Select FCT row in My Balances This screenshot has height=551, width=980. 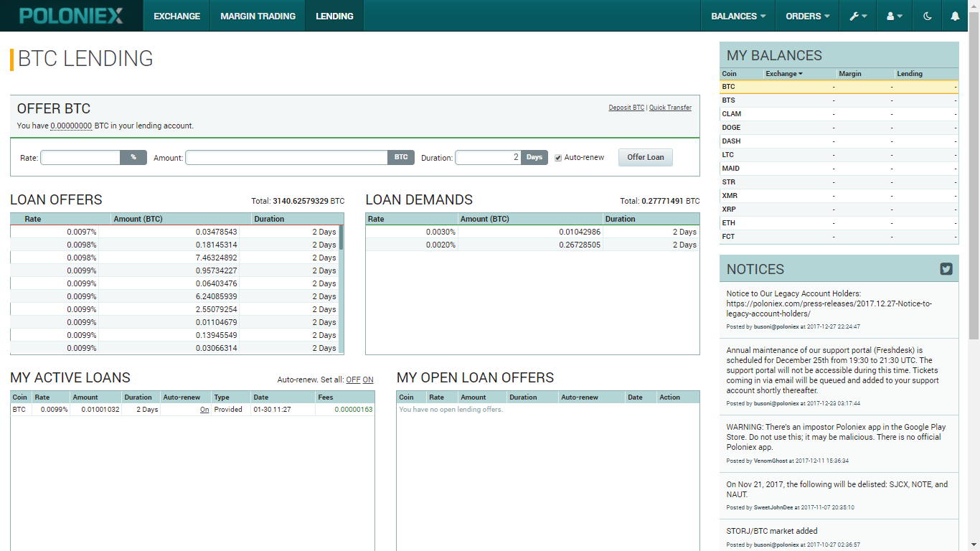[x=839, y=237]
